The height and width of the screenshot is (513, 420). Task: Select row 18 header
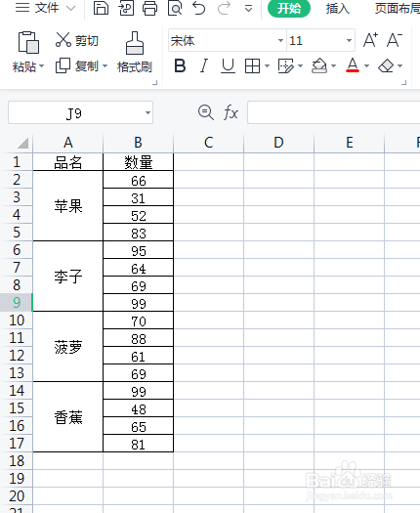(x=17, y=460)
